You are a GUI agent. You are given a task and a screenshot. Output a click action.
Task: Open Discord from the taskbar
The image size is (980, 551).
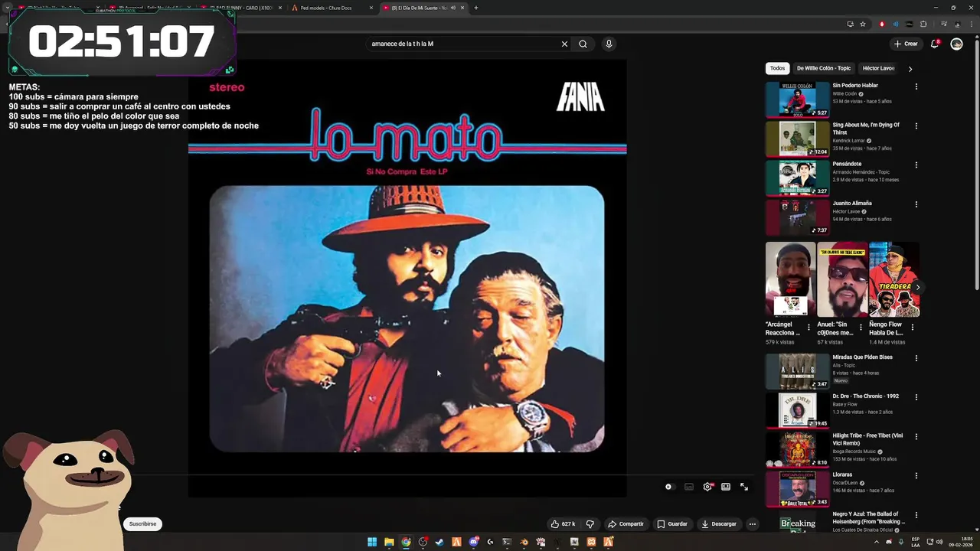pyautogui.click(x=473, y=542)
